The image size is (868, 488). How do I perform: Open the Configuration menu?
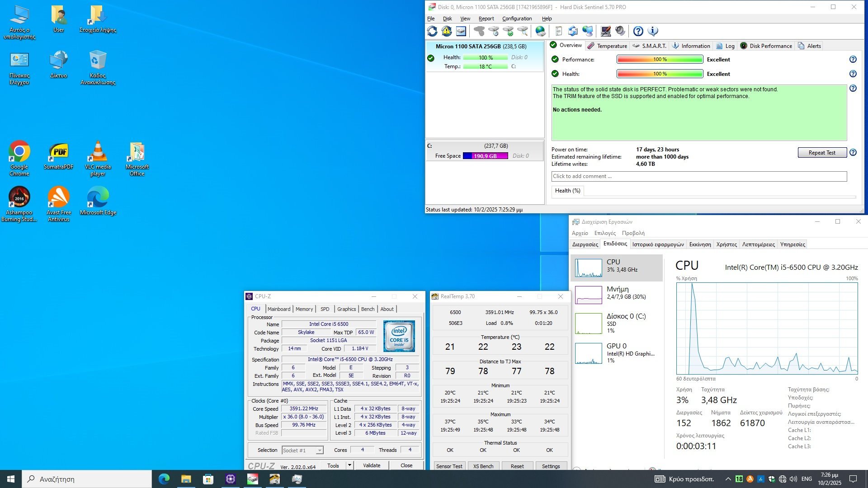coord(517,19)
